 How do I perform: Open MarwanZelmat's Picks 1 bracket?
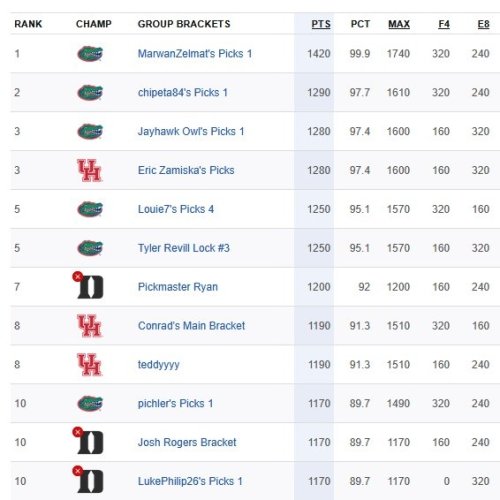[x=195, y=54]
